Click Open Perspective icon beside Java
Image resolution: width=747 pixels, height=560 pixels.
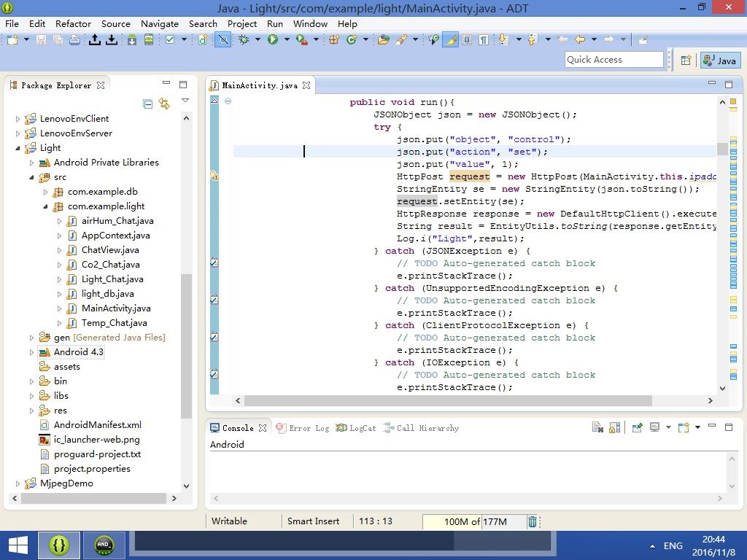pos(686,61)
